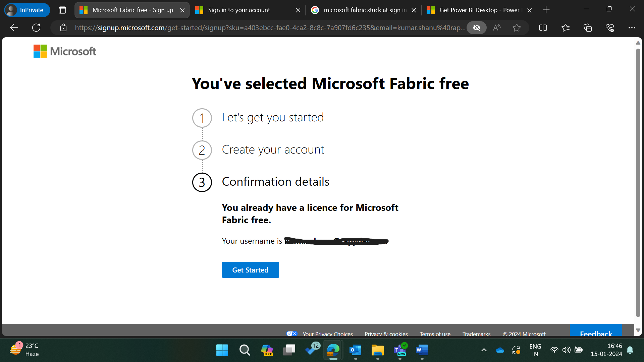Open OneDrive from system tray

click(x=500, y=350)
